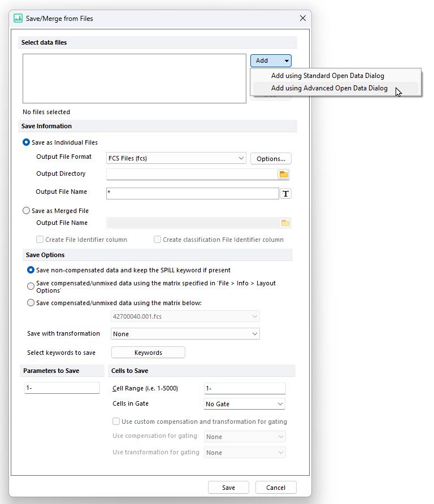Click the Cell Range (i.e. 1-5000) label
434x504 pixels.
(145, 388)
